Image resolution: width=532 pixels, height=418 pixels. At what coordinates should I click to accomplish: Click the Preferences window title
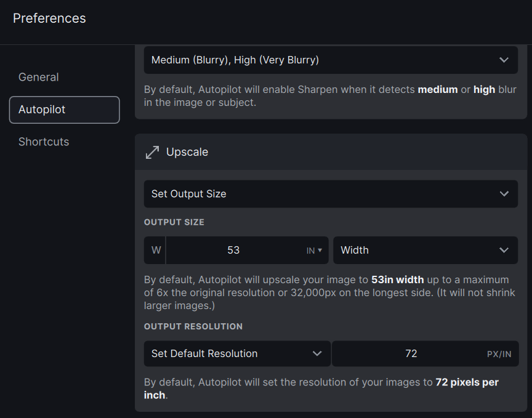coord(49,18)
